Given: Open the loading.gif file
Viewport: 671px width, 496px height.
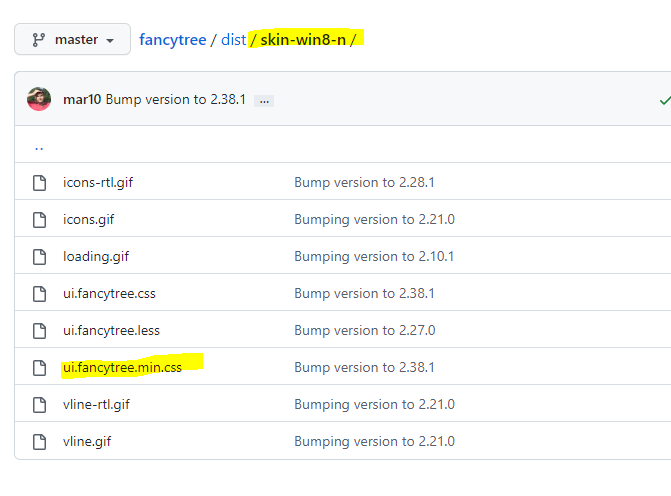Looking at the screenshot, I should pos(96,257).
